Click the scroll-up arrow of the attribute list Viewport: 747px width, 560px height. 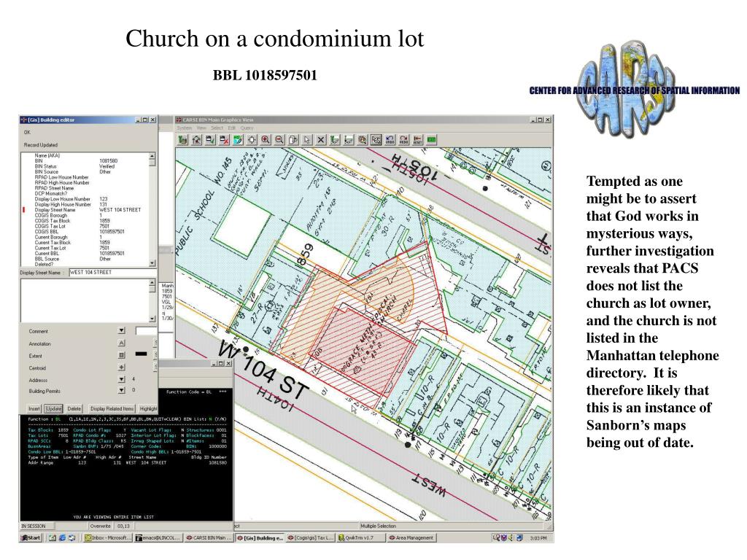coord(152,156)
